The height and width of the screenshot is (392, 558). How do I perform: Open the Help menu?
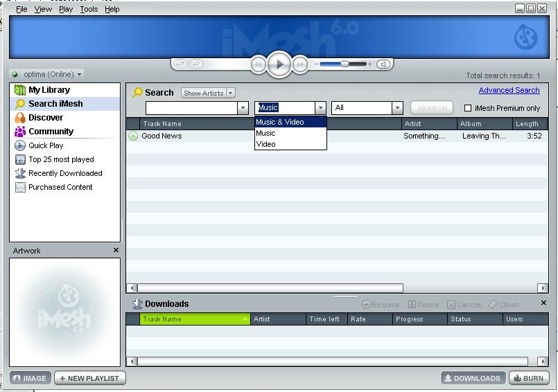112,9
